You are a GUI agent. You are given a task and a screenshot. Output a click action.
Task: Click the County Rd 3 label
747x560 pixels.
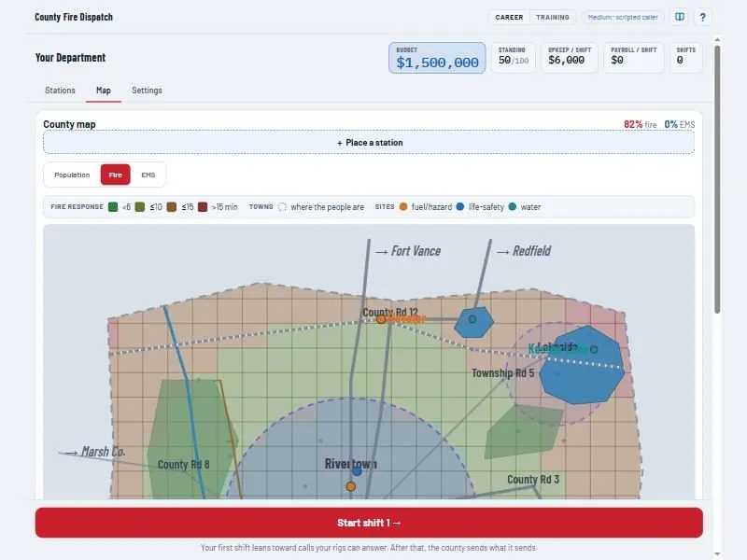pyautogui.click(x=533, y=480)
